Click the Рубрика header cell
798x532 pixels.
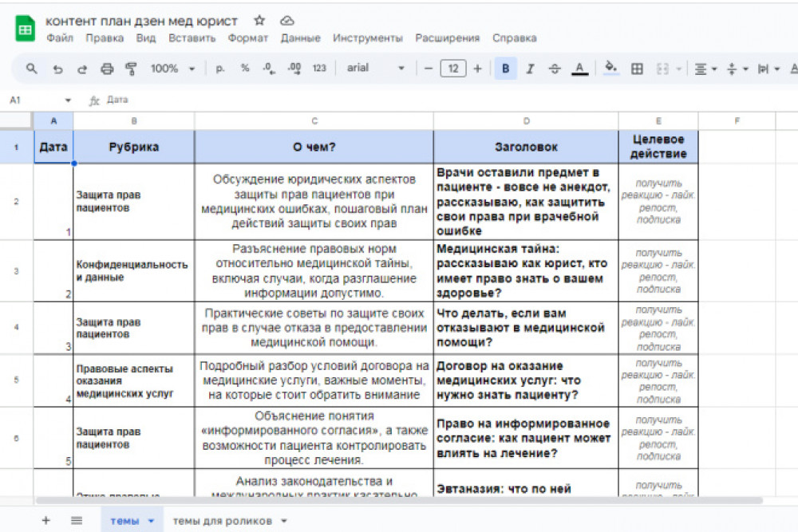click(x=134, y=147)
